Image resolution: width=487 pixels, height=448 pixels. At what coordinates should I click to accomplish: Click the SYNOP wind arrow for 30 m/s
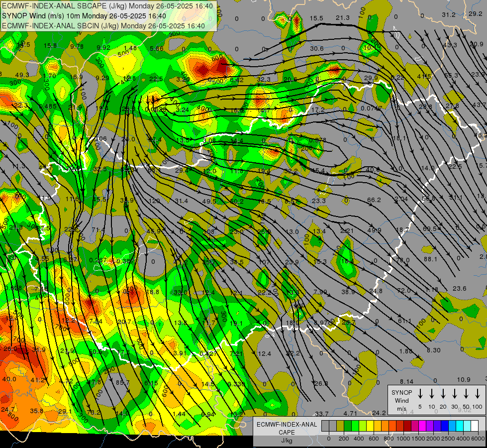[x=454, y=394]
